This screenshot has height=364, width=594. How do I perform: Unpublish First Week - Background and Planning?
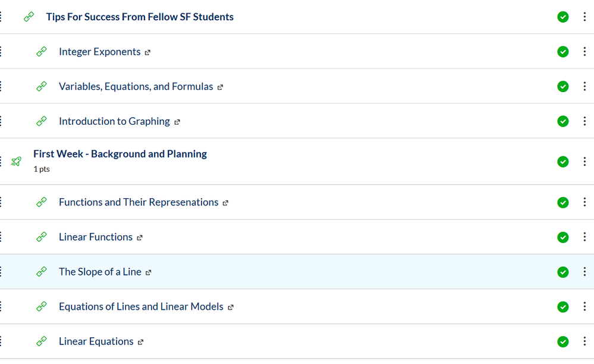click(x=563, y=162)
